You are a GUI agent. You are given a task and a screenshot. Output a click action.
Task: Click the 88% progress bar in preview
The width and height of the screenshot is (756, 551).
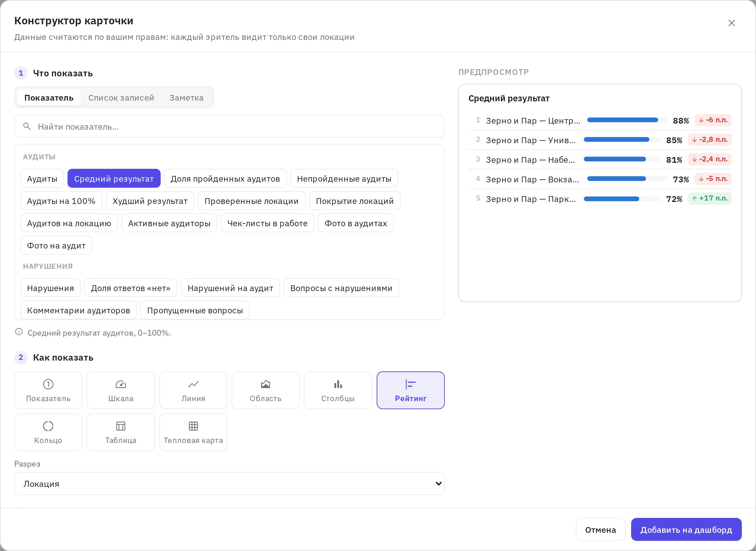click(x=627, y=120)
